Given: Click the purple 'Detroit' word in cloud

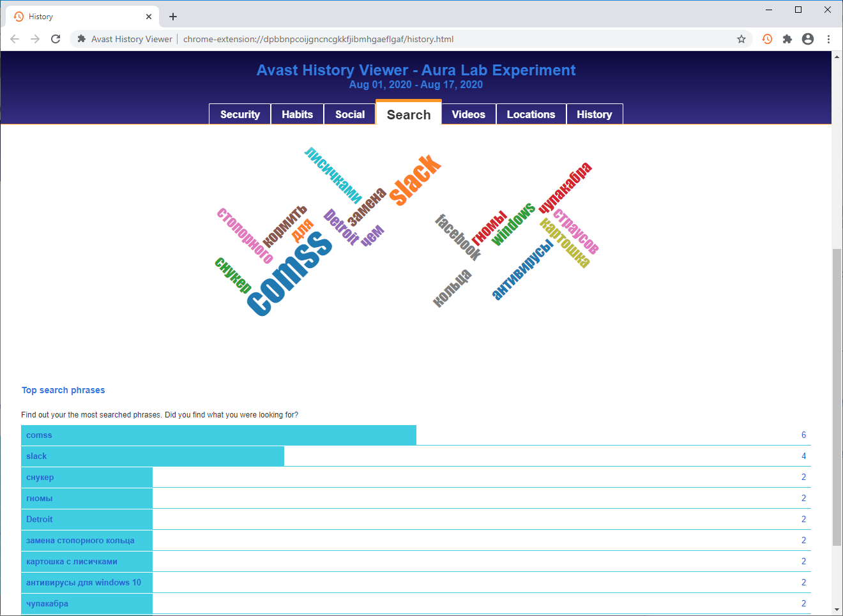Looking at the screenshot, I should 342,227.
